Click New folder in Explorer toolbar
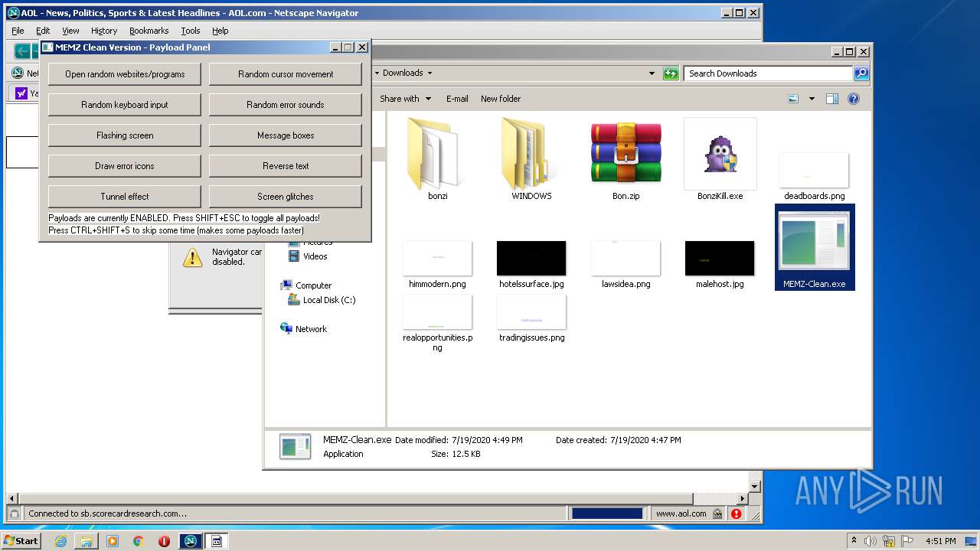 (501, 99)
